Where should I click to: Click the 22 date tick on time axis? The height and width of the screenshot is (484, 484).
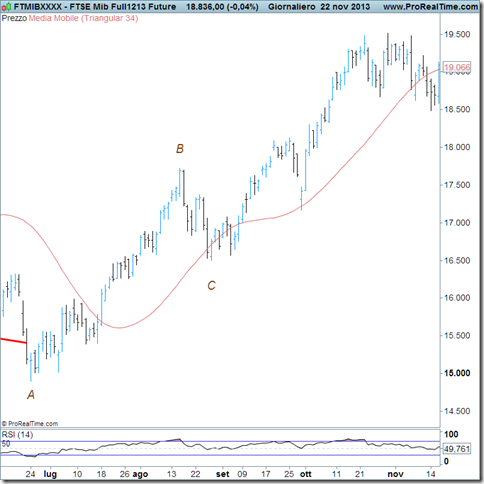pyautogui.click(x=195, y=474)
